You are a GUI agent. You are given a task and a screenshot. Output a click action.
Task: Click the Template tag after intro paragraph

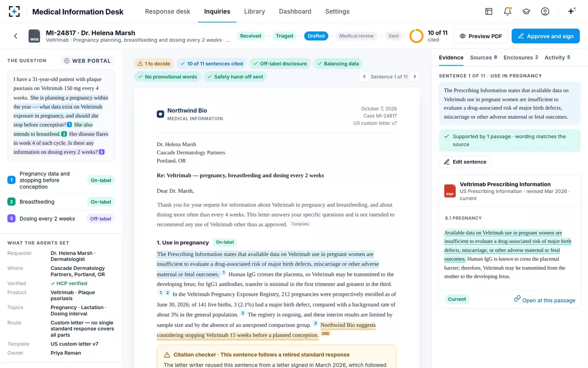[300, 224]
